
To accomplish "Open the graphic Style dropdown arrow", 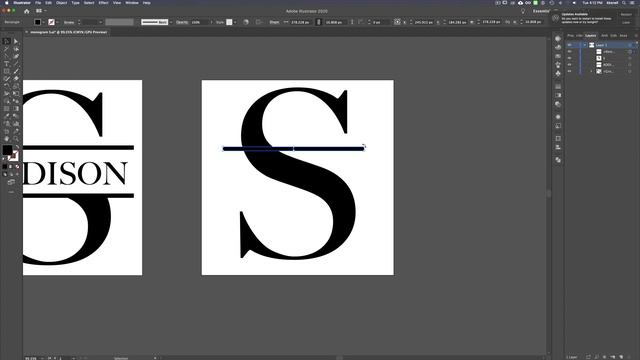I will (236, 22).
